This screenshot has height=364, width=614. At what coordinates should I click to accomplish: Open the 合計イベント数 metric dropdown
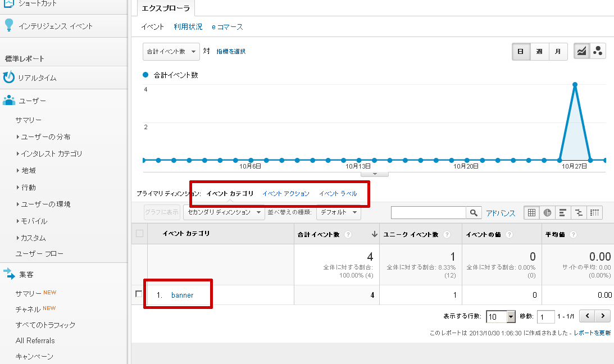point(171,51)
